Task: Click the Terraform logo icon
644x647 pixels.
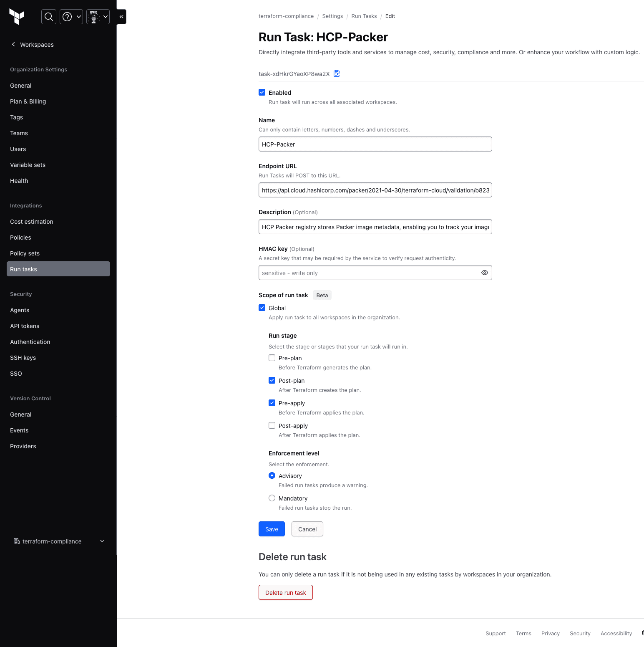Action: tap(17, 17)
